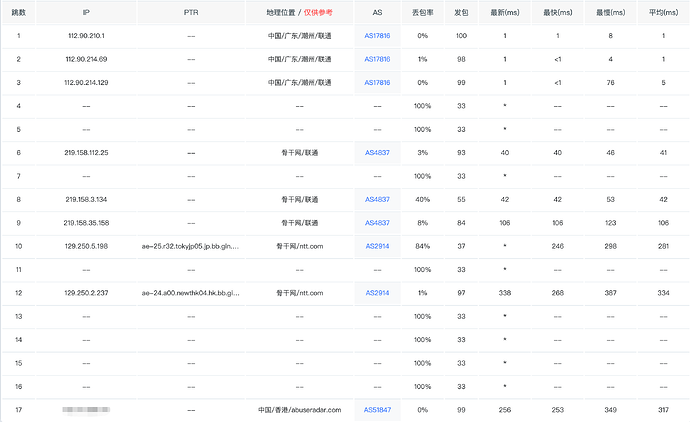Select IP address 112.90.214.69
690x422 pixels.
(x=86, y=59)
